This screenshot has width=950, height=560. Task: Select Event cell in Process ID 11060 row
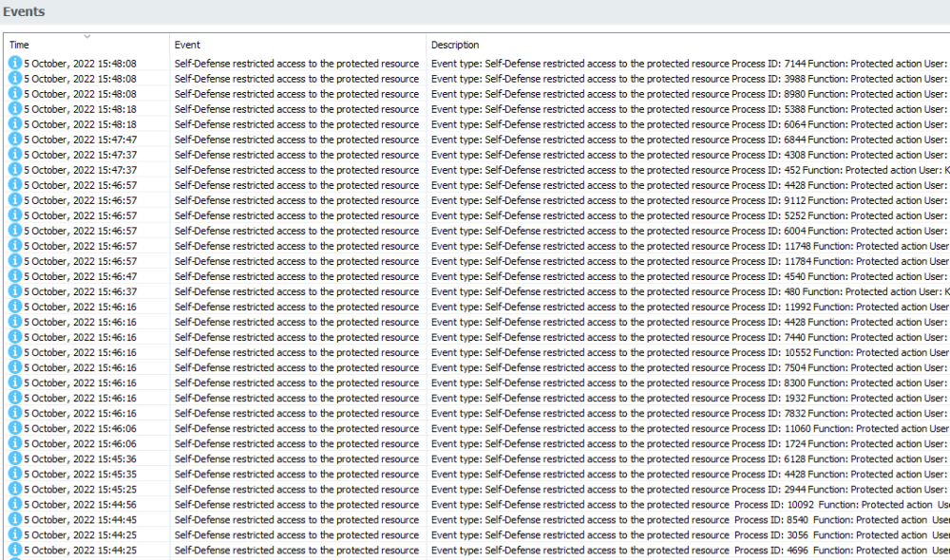click(x=296, y=428)
